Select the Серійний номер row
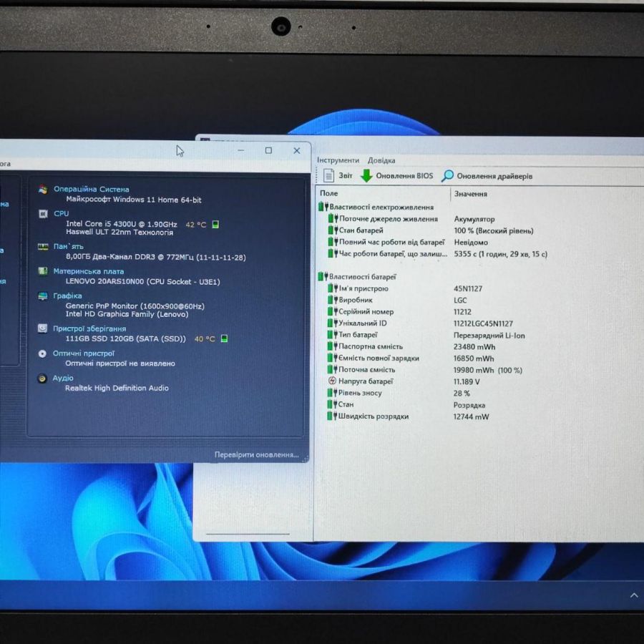This screenshot has height=644, width=644. (361, 312)
